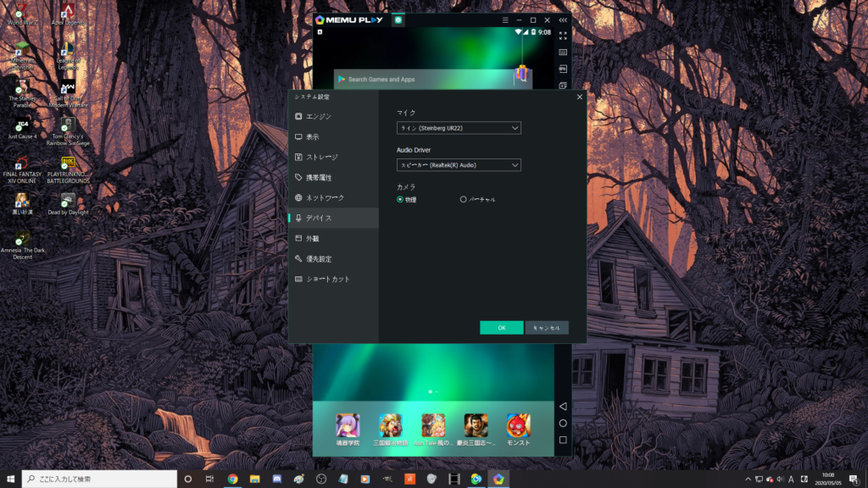868x488 pixels.
Task: Select the 黒い砂漠 desktop icon
Action: click(22, 204)
